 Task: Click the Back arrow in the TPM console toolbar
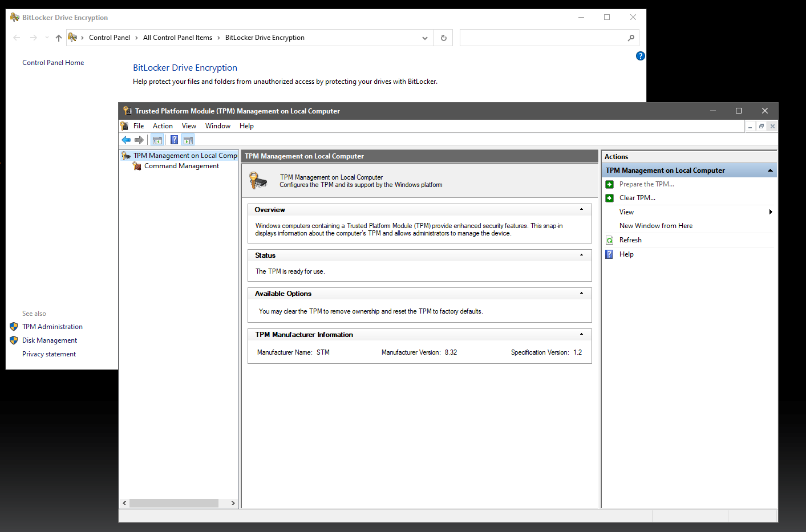click(x=126, y=140)
